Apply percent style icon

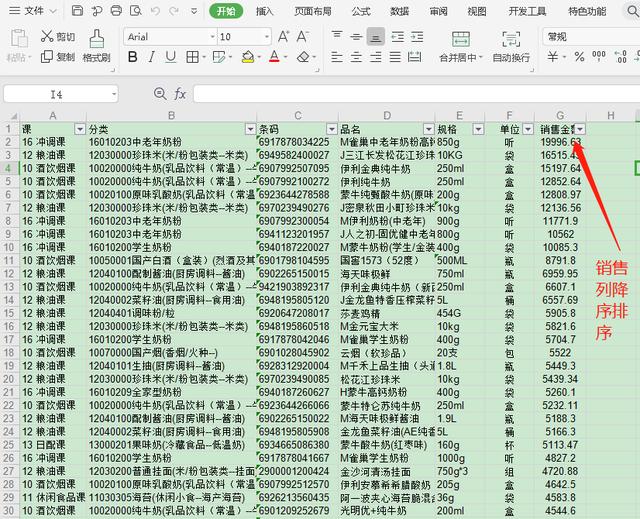tap(579, 57)
